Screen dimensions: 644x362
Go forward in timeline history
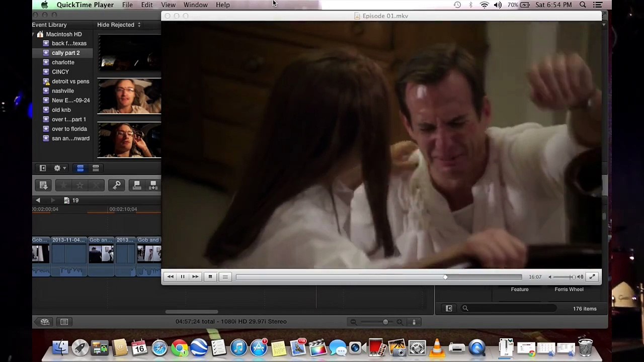(52, 200)
